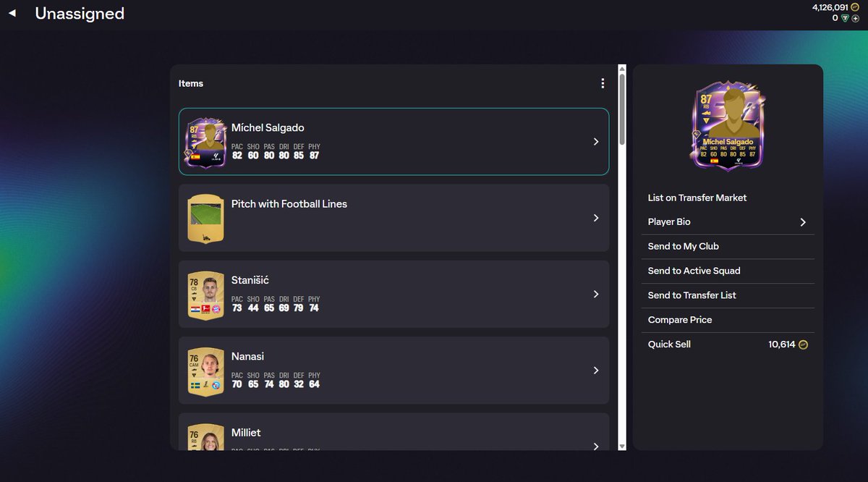The width and height of the screenshot is (868, 482).
Task: Click Nanasi's DRI 80 stat
Action: [284, 380]
